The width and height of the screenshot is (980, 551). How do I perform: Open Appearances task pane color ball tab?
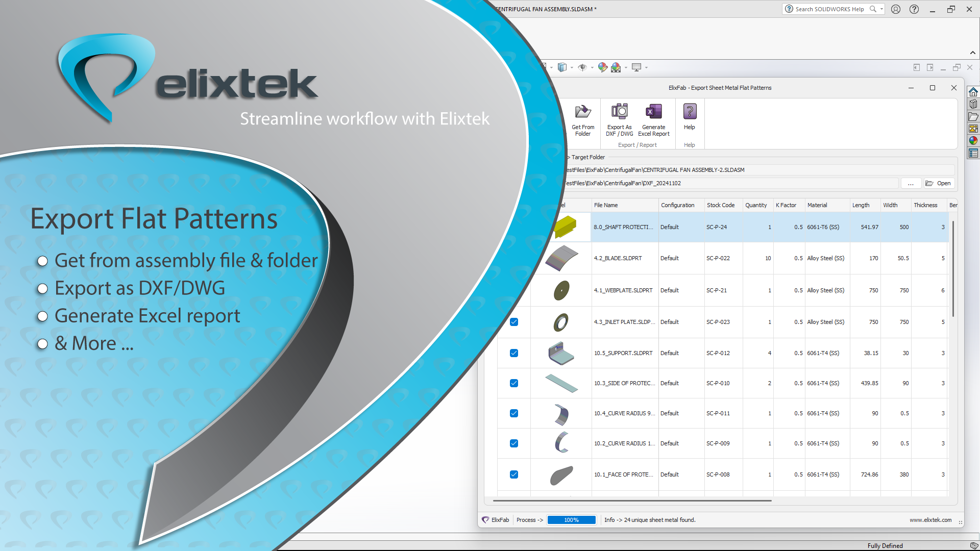click(973, 141)
